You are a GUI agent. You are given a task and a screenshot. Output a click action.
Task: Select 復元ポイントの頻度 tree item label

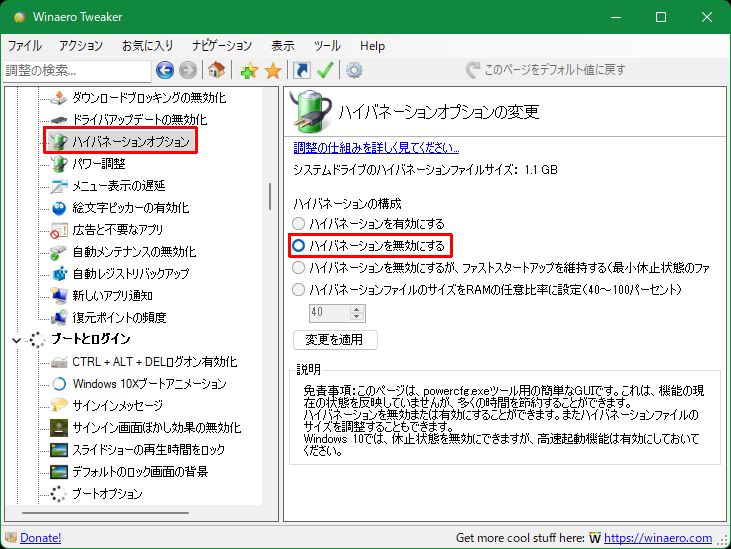click(119, 317)
